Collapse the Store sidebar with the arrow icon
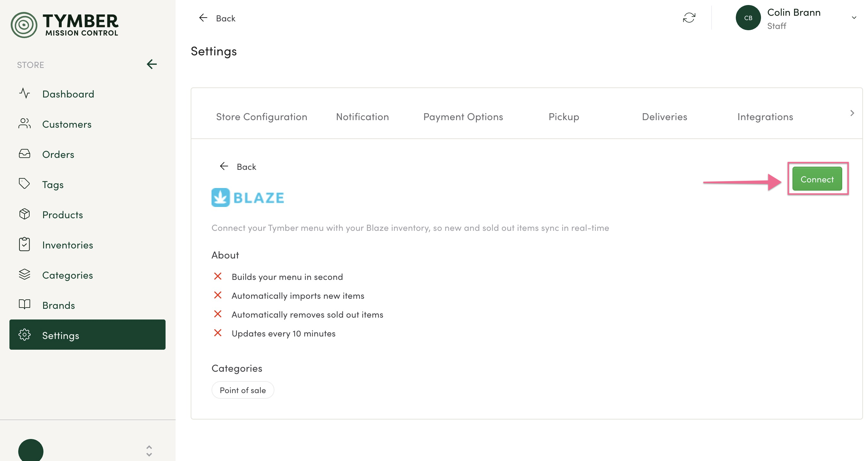The image size is (868, 461). tap(152, 64)
